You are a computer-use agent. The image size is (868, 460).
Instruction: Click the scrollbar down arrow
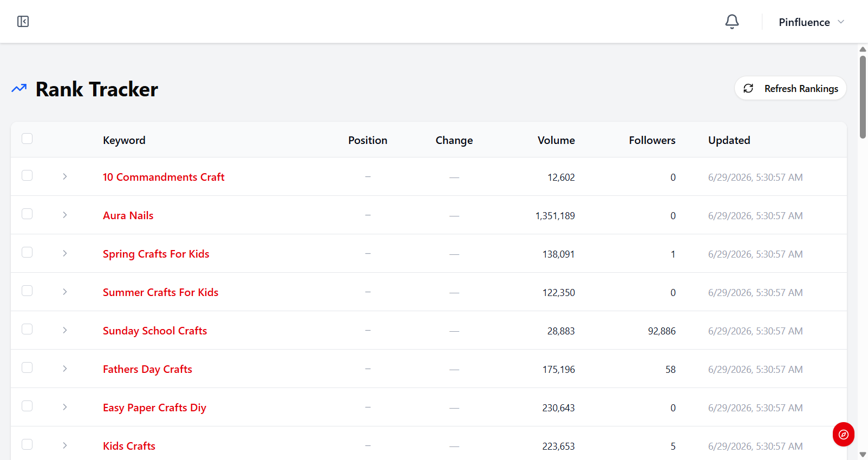tap(863, 455)
